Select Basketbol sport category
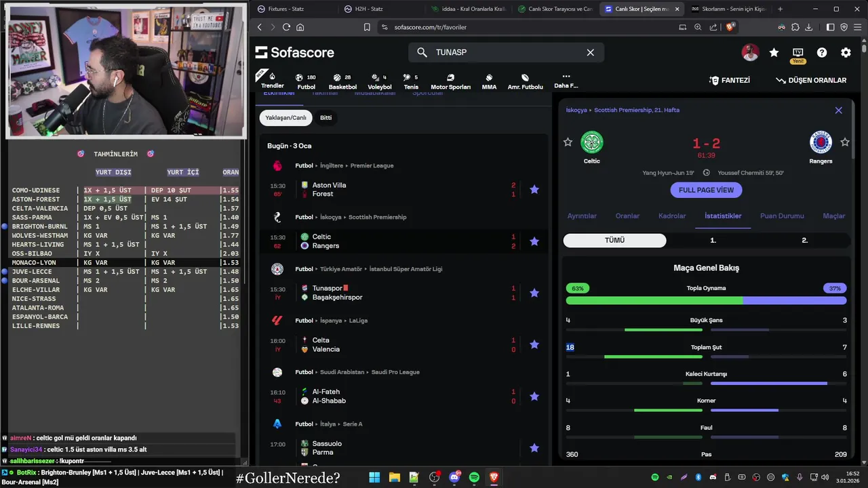This screenshot has width=868, height=488. 342,81
